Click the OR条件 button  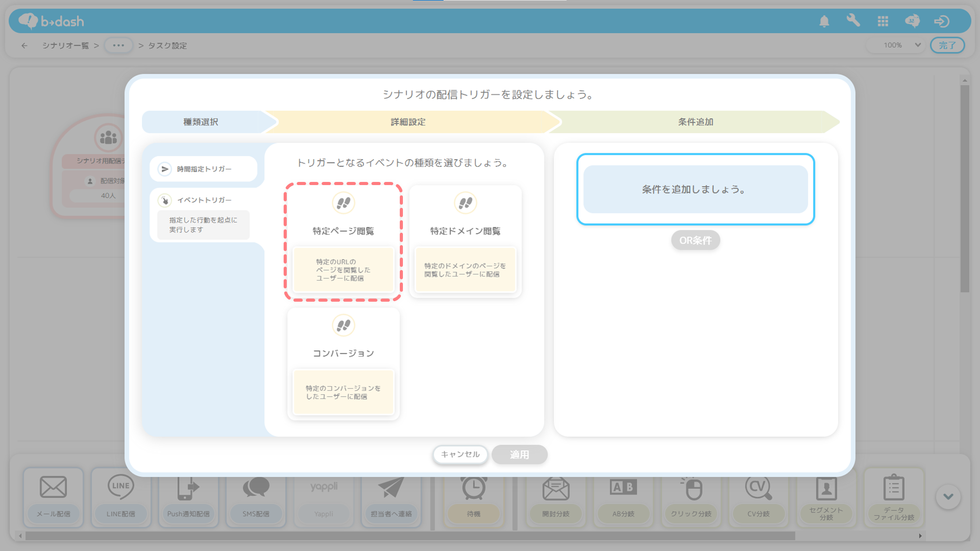click(x=695, y=241)
